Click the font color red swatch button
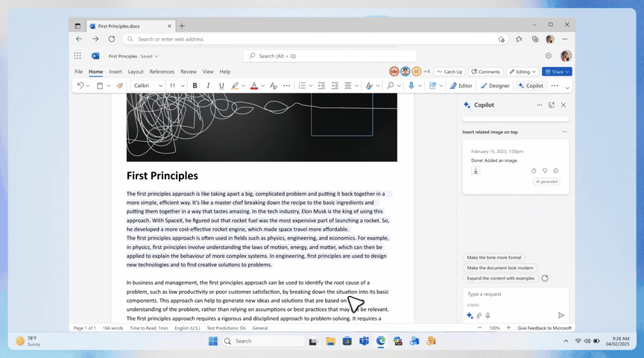 pos(254,86)
